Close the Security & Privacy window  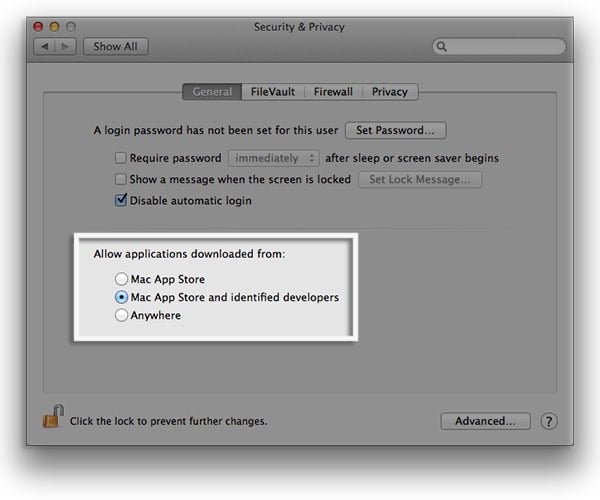38,26
